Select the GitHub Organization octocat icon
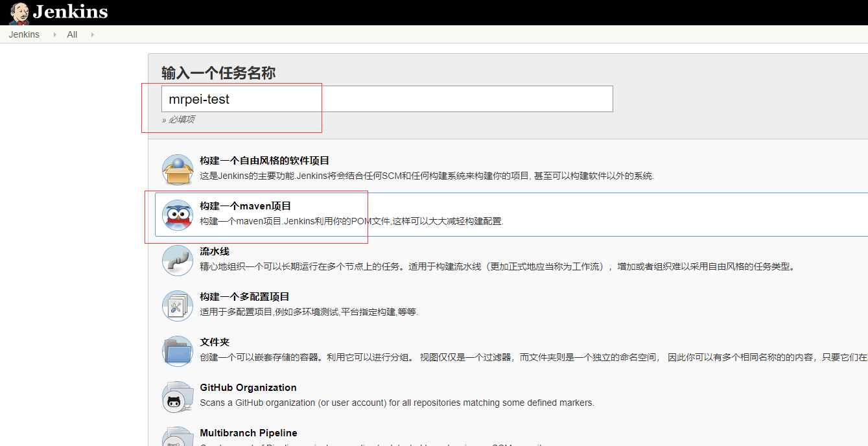This screenshot has height=446, width=868. (178, 397)
